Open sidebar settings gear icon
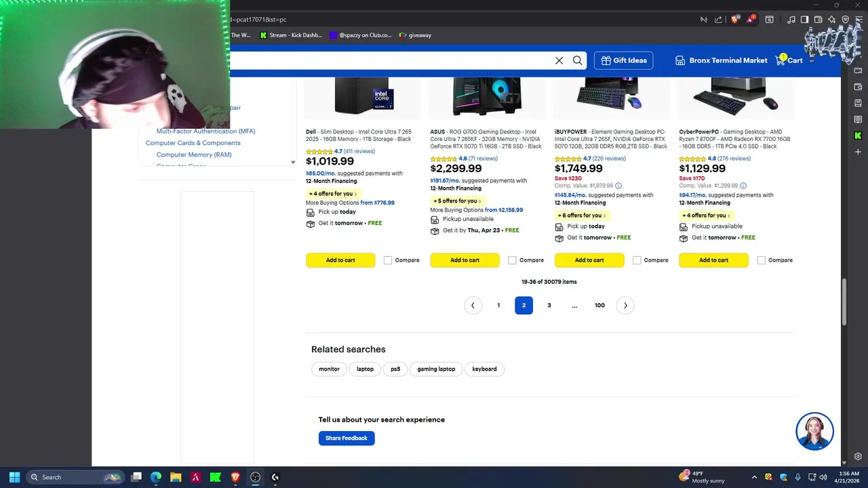 (x=858, y=457)
